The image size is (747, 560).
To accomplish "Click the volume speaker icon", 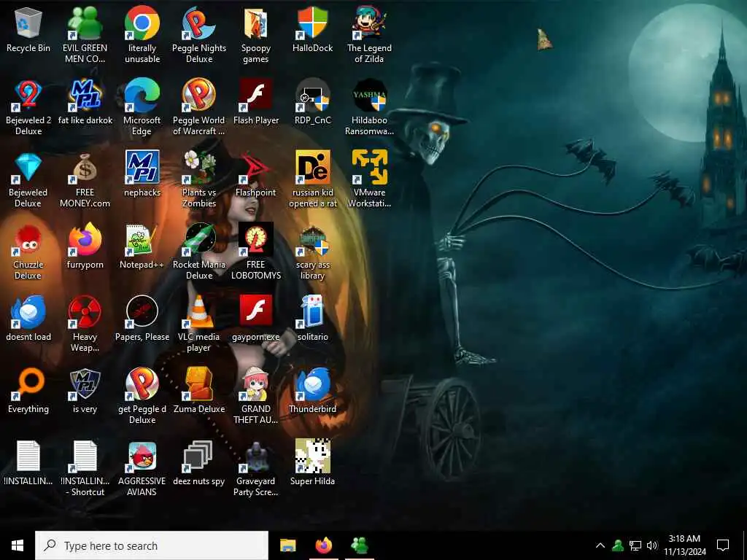I will (652, 545).
